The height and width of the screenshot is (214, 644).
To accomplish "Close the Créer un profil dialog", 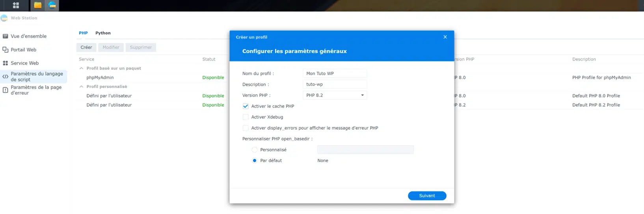I will (445, 37).
